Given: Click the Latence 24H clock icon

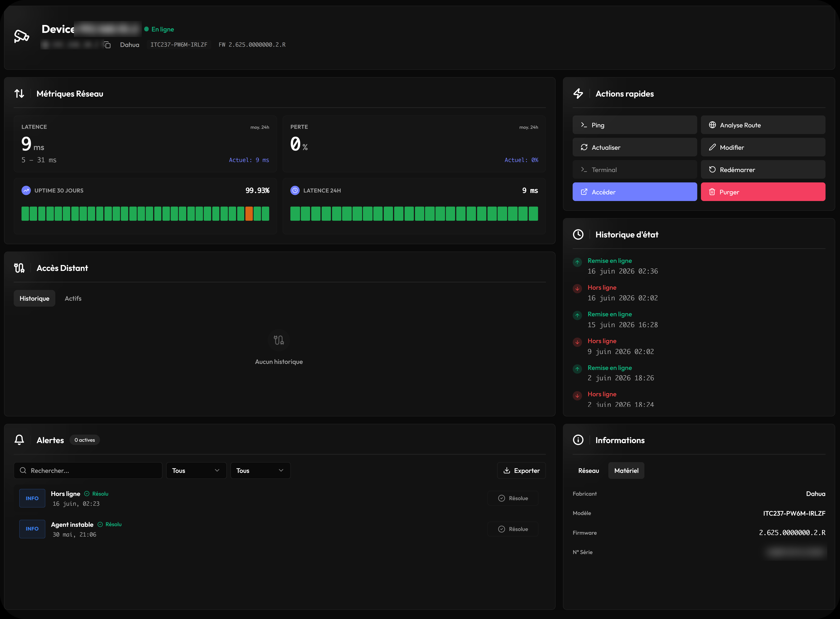Looking at the screenshot, I should point(295,190).
